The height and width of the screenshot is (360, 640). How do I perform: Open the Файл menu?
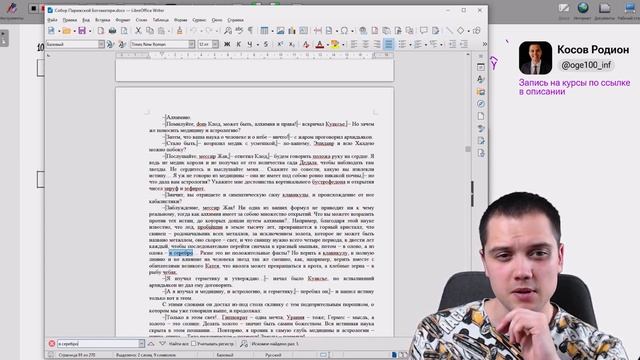pyautogui.click(x=52, y=20)
